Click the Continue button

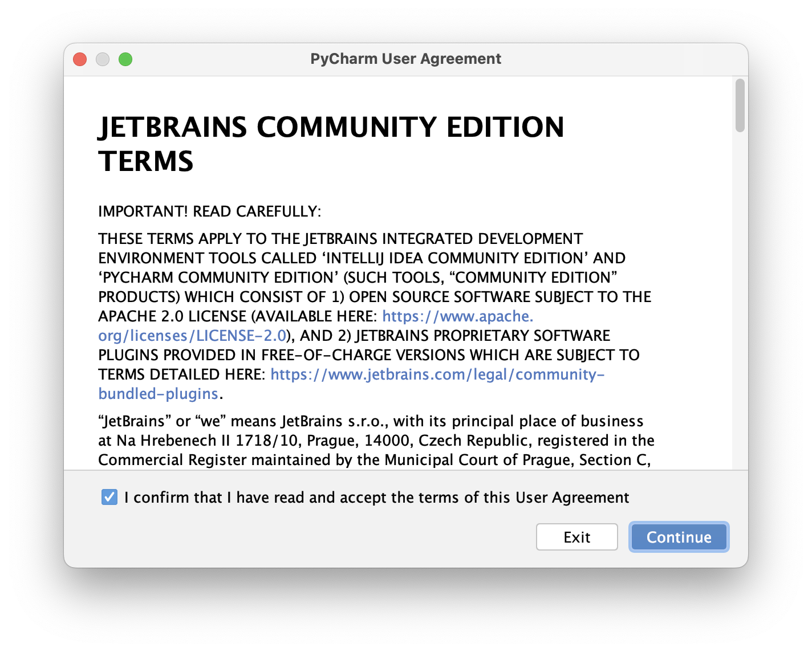coord(679,537)
